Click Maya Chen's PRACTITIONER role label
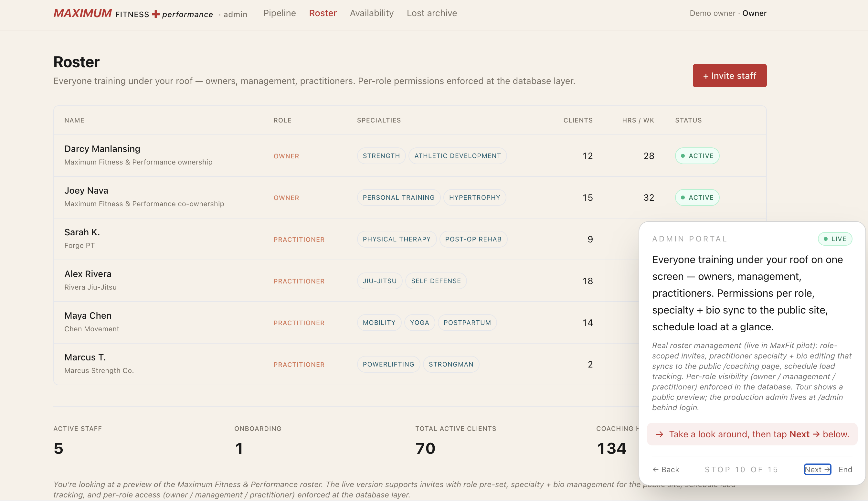 pyautogui.click(x=299, y=323)
